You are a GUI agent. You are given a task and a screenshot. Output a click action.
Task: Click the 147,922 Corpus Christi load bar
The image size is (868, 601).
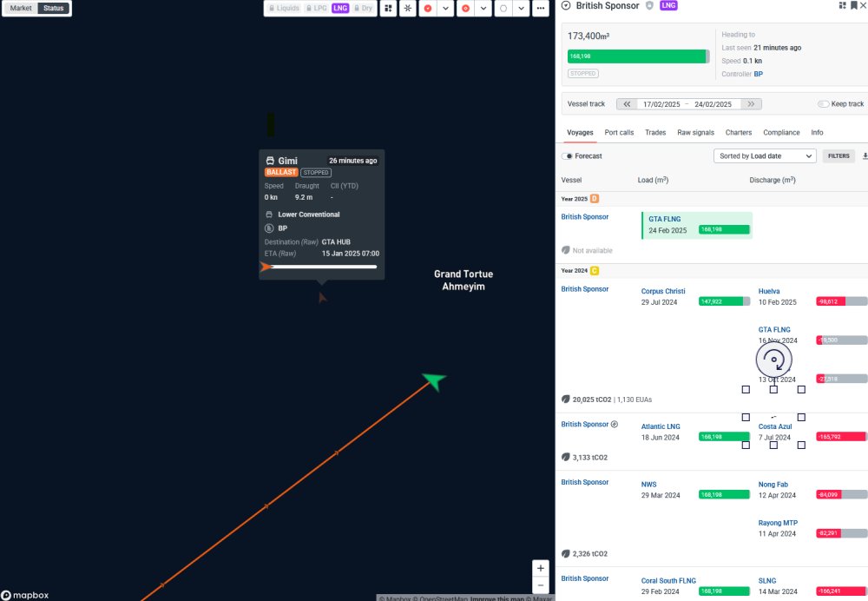724,302
